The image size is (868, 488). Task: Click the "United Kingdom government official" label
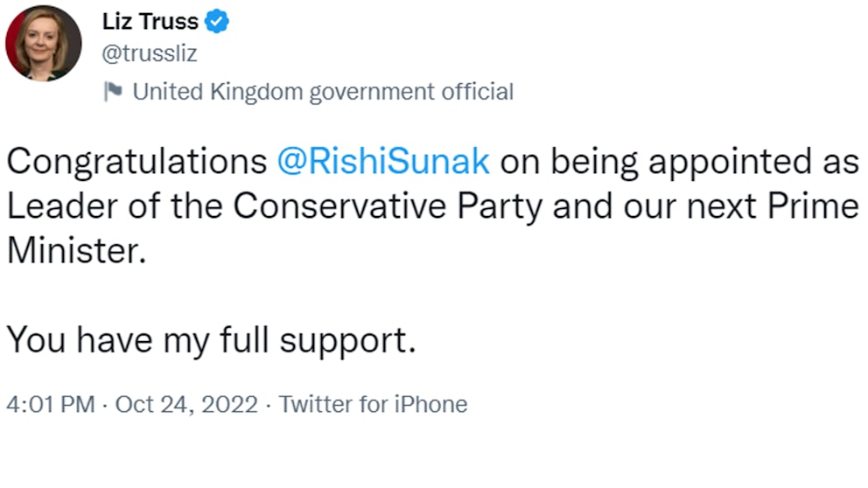323,91
